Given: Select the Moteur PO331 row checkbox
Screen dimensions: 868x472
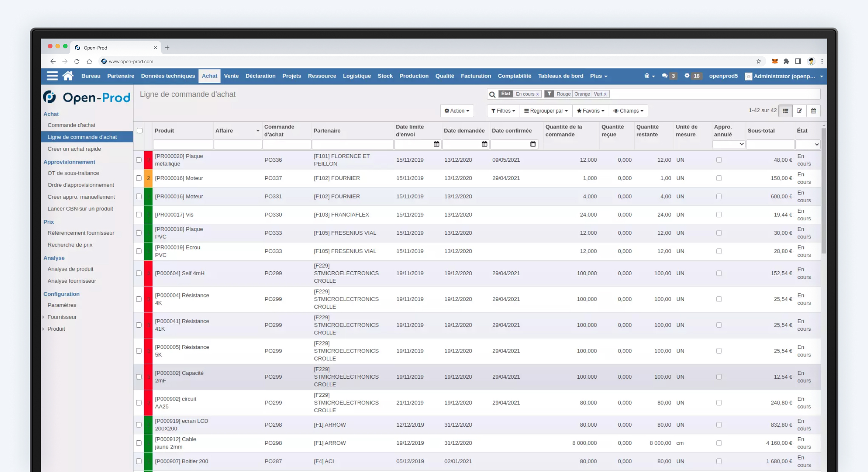Looking at the screenshot, I should [x=139, y=197].
